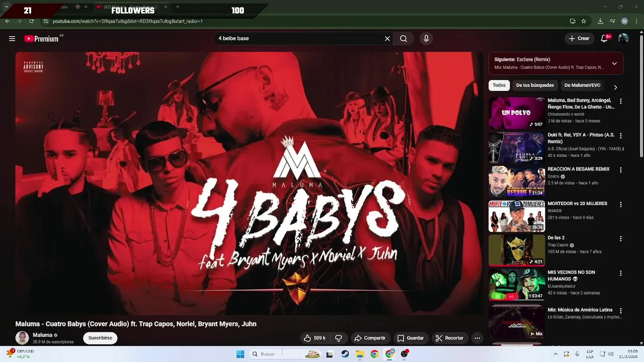Open YouTube notifications bell
Viewport: 644px width, 362px height.
pyautogui.click(x=605, y=39)
